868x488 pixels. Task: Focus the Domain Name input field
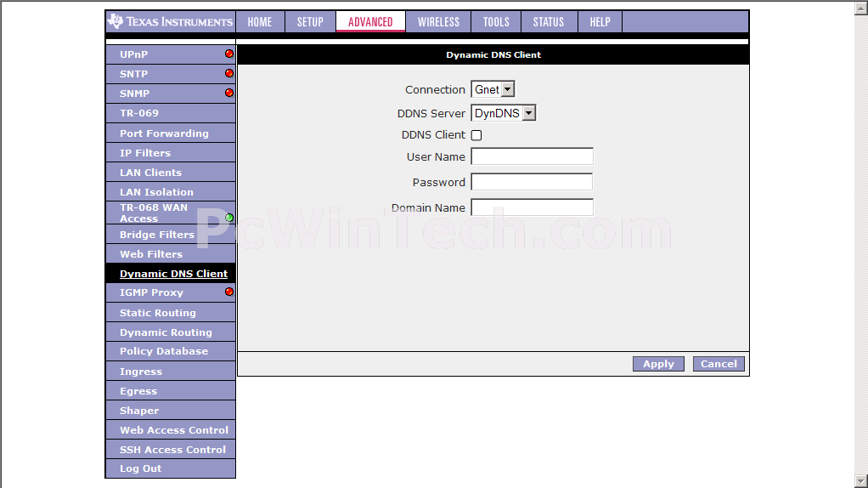click(x=532, y=207)
